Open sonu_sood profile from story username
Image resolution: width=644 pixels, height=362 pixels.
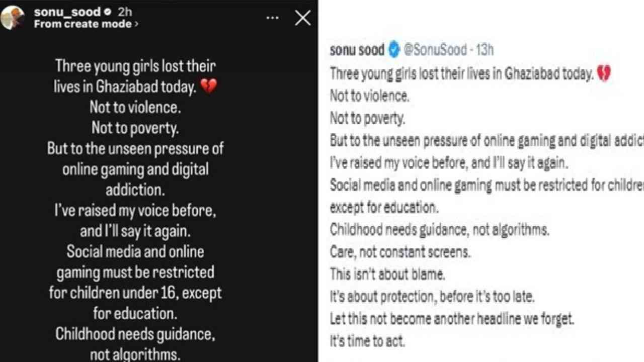point(67,12)
